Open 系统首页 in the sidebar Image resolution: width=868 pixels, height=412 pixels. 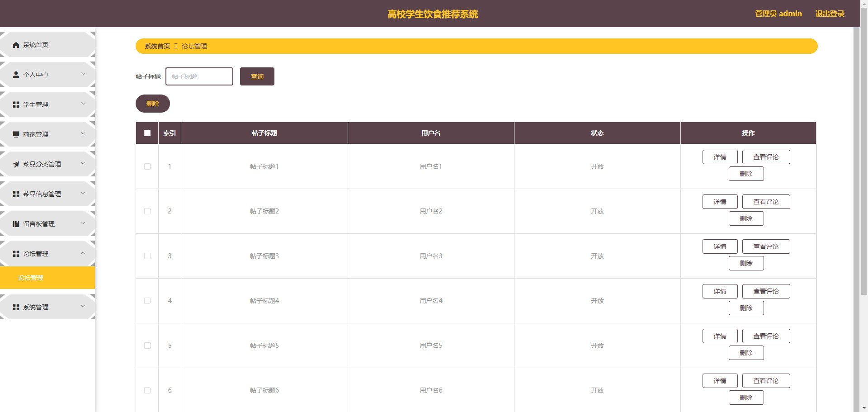click(x=47, y=44)
